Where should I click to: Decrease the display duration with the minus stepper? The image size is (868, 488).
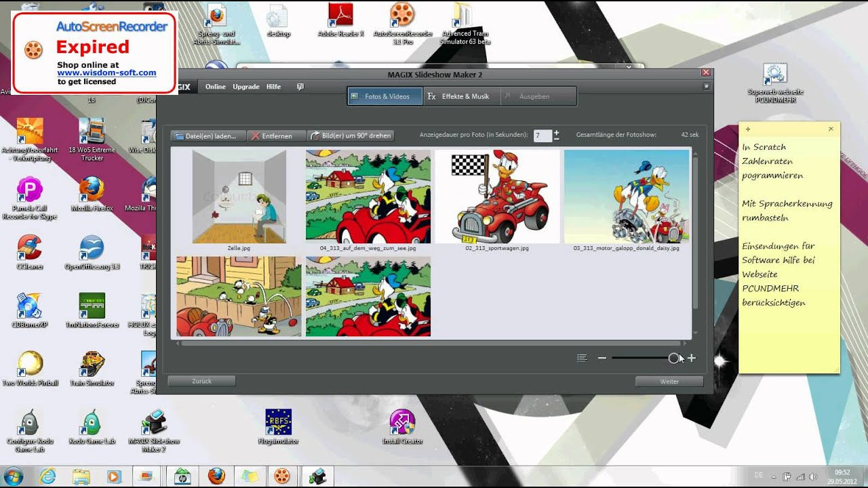(x=557, y=138)
